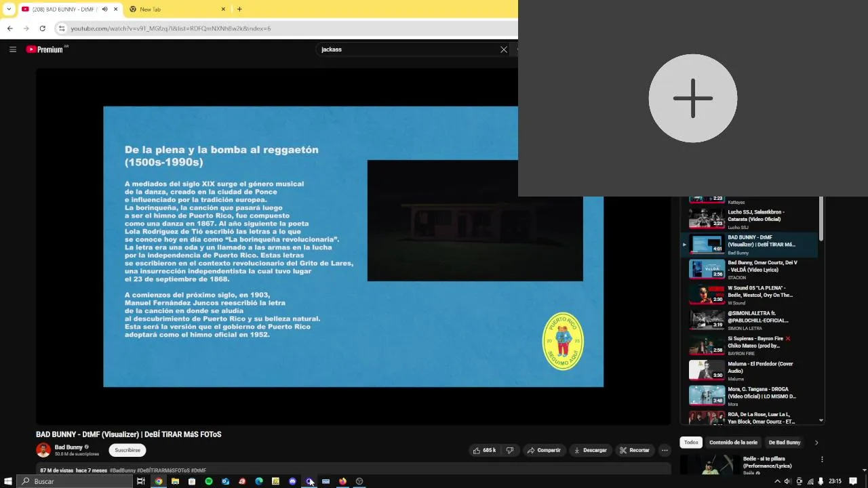Viewport: 868px width, 488px height.
Task: Click the #DtMF hashtag
Action: pos(199,470)
